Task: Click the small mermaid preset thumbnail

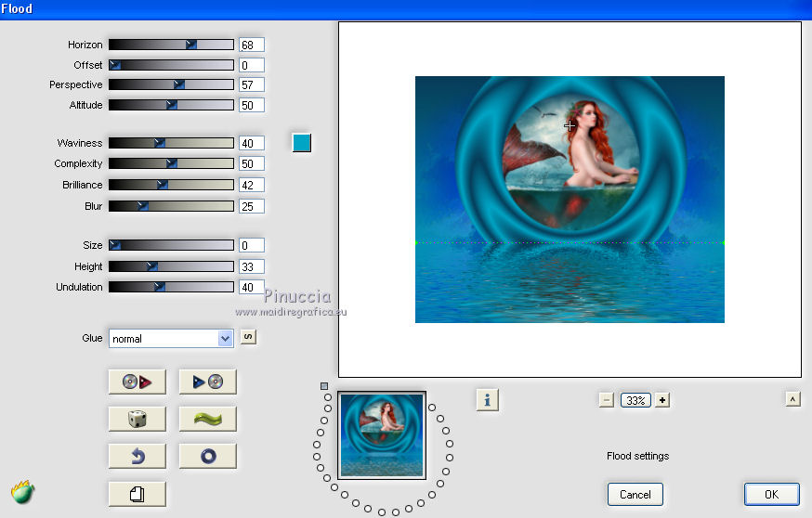Action: click(x=382, y=435)
